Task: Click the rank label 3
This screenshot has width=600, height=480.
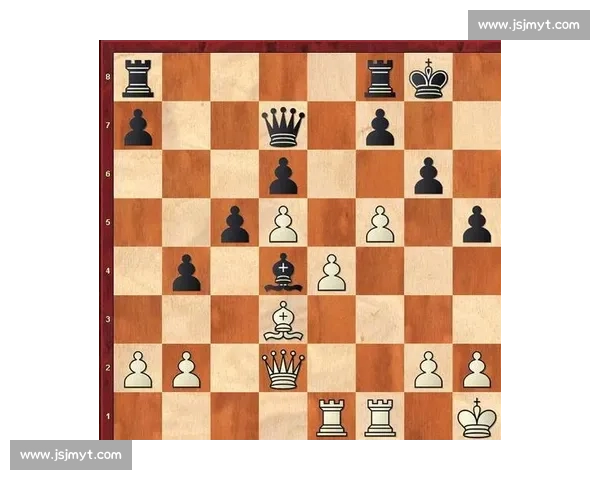Action: pyautogui.click(x=108, y=319)
